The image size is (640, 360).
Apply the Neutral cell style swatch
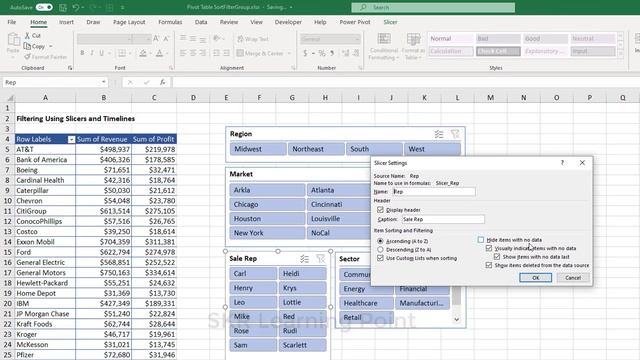[592, 38]
